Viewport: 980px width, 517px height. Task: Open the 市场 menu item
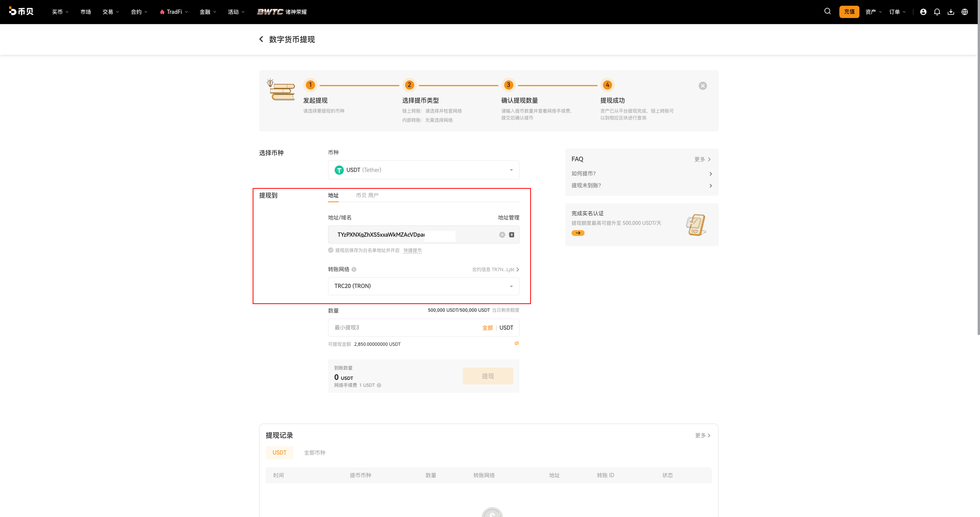85,12
